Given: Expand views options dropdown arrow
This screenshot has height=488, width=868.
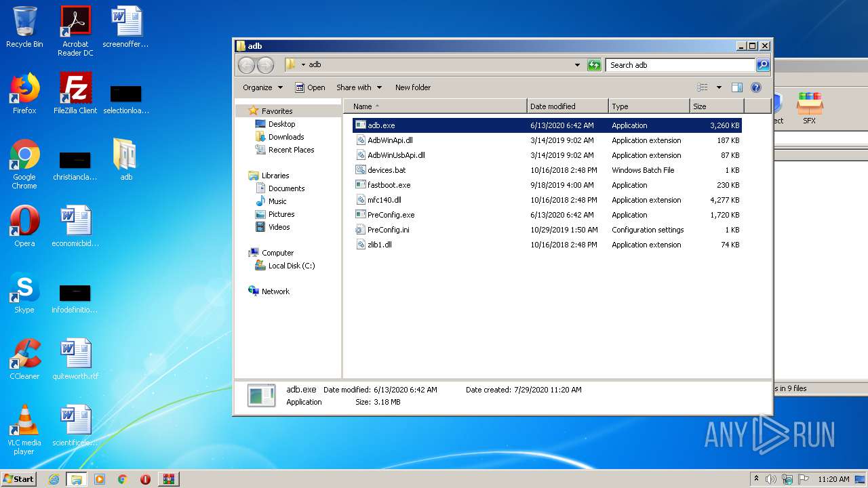Looking at the screenshot, I should 719,87.
